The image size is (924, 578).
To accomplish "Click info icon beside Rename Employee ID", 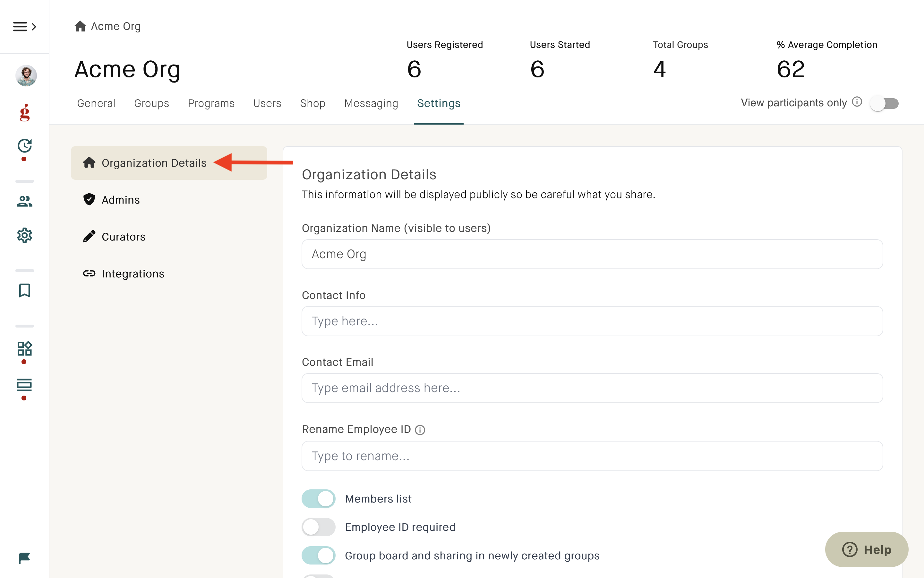I will coord(420,430).
